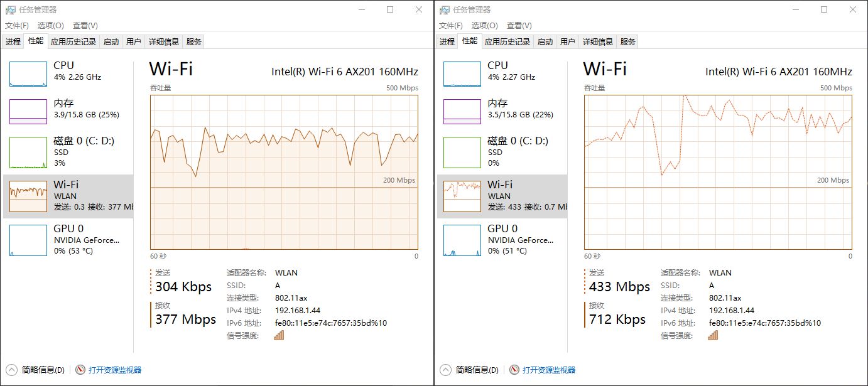This screenshot has height=386, width=868.
Task: Select GPU 0 graph thumbnail in right window
Action: (x=462, y=240)
